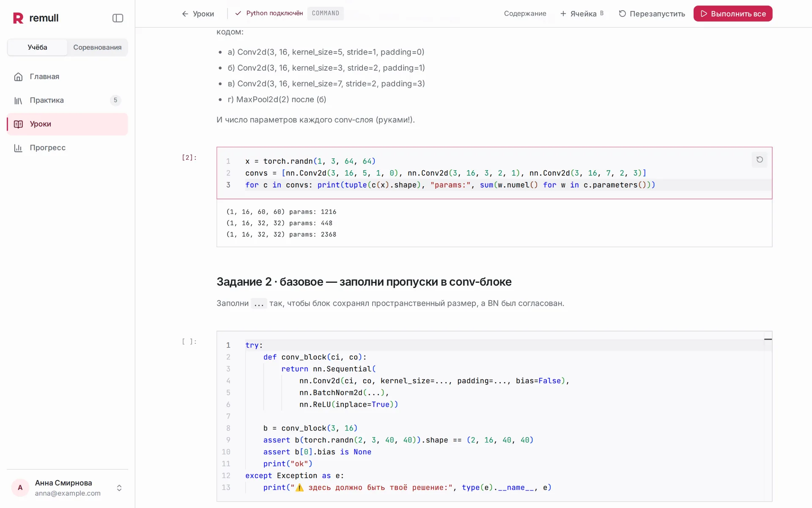Add a new cell with Ячейка
The image size is (812, 508).
(x=582, y=14)
